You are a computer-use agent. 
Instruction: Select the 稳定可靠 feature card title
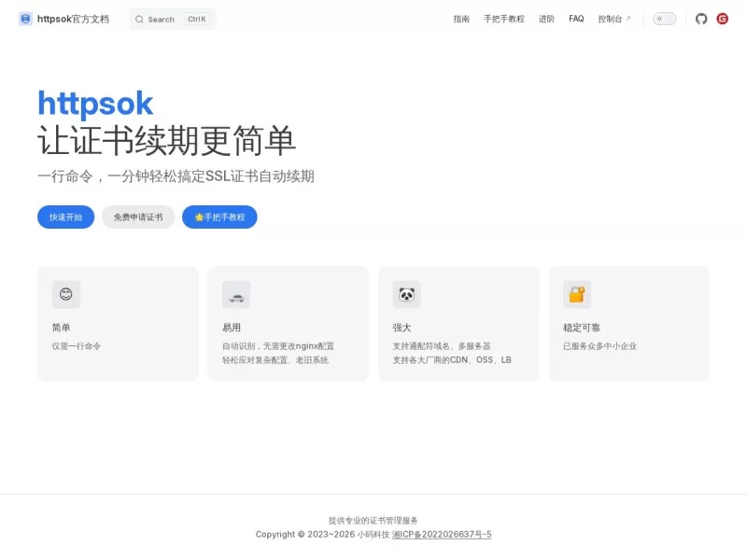point(582,328)
